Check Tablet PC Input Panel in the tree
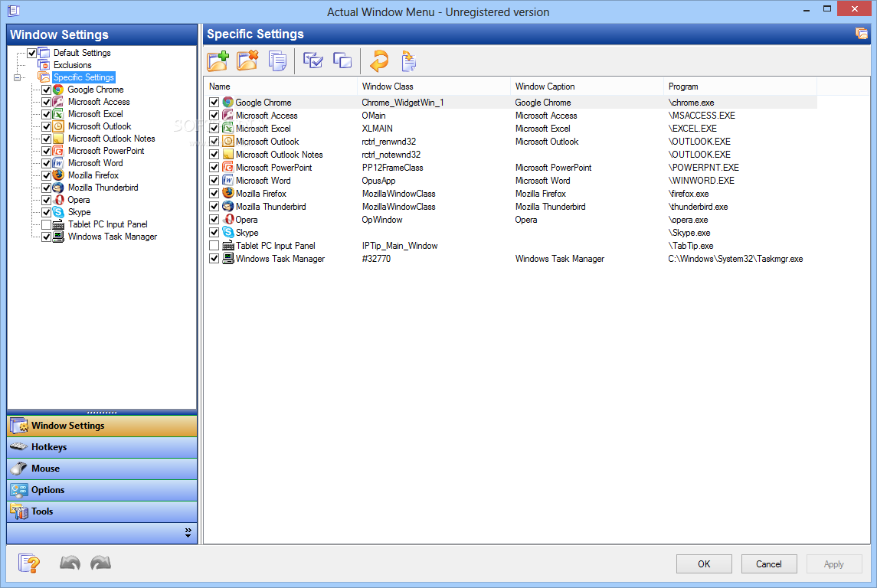The width and height of the screenshot is (877, 588). [47, 224]
